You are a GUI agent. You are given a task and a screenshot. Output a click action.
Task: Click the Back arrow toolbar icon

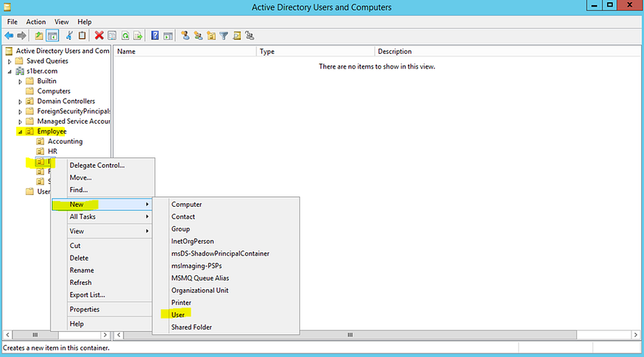coord(9,36)
